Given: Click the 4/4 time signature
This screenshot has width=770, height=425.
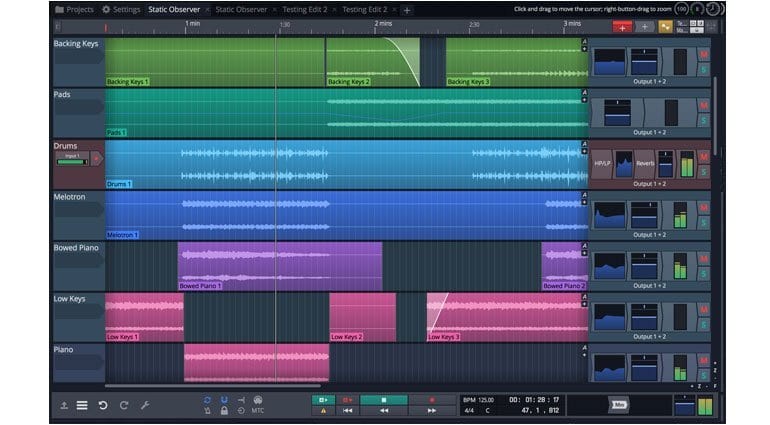Looking at the screenshot, I should 469,410.
